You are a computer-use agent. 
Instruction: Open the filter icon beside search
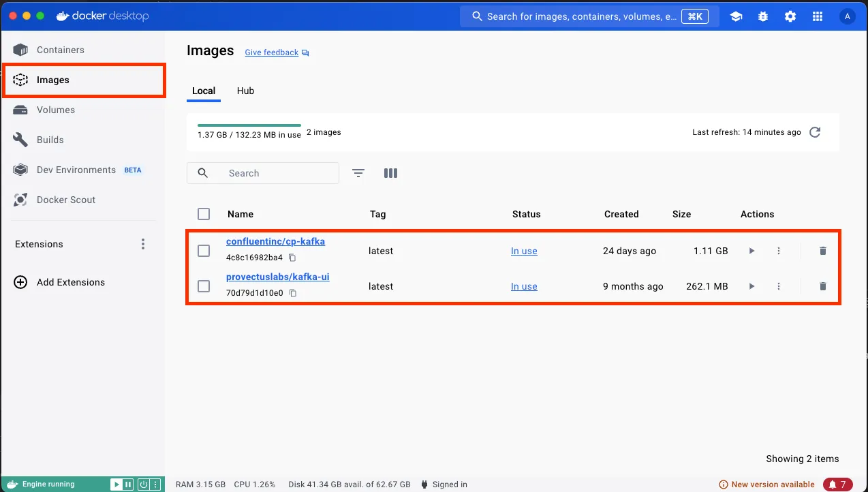[358, 173]
